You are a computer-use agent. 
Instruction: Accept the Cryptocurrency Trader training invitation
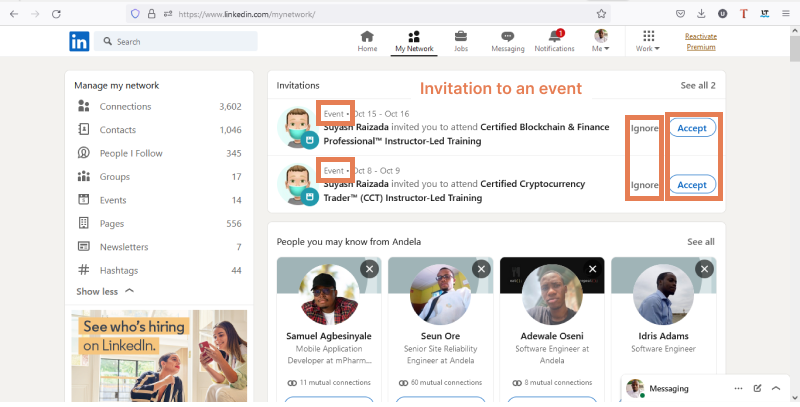(x=692, y=185)
